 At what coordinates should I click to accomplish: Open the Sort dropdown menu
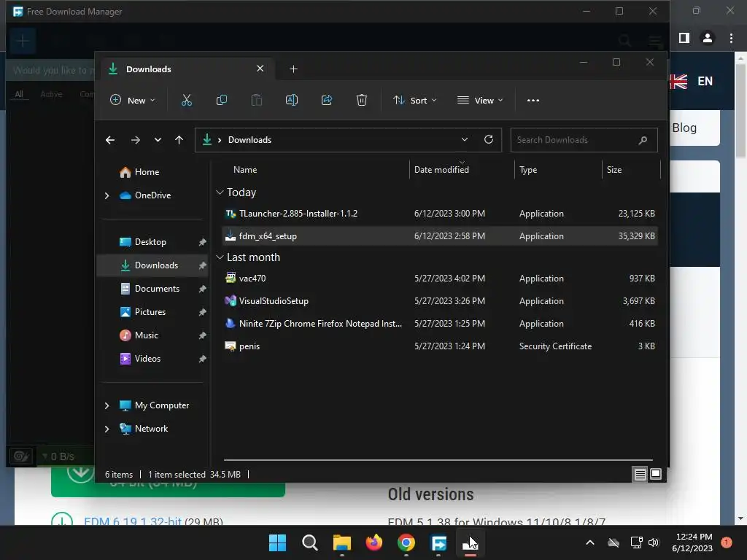coord(414,101)
